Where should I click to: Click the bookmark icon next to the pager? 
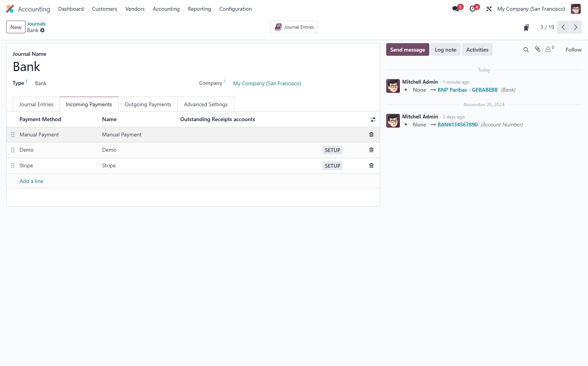coord(527,28)
